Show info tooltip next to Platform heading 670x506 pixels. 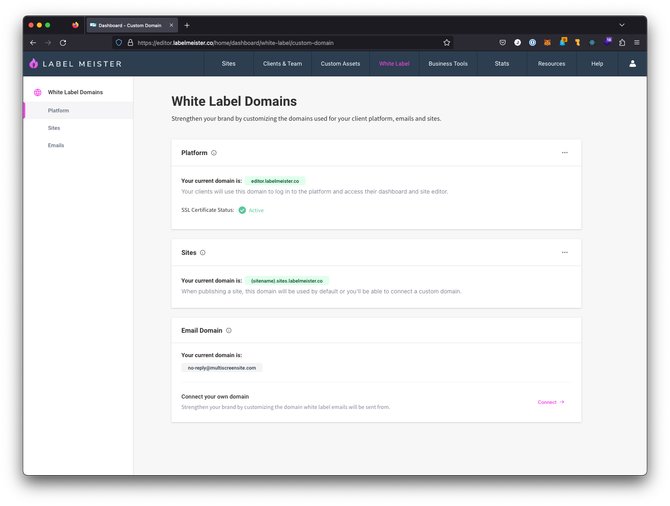pyautogui.click(x=214, y=153)
